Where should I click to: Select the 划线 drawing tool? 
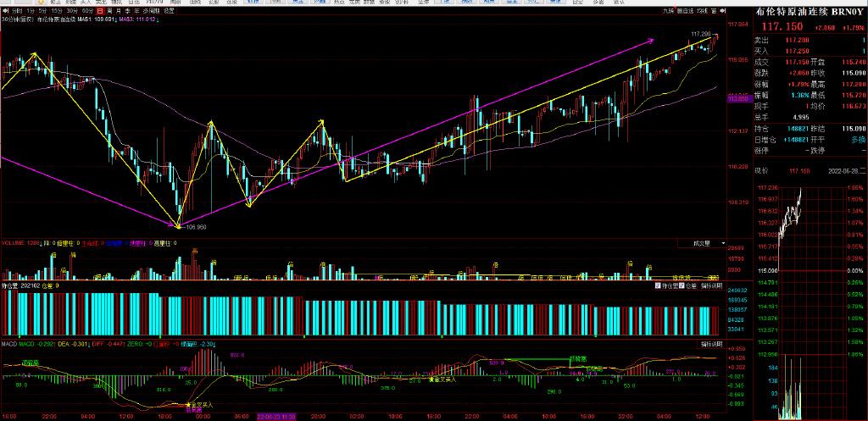point(703,10)
